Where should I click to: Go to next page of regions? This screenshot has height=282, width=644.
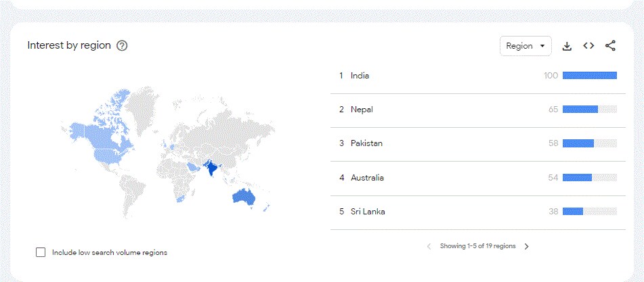pos(527,247)
